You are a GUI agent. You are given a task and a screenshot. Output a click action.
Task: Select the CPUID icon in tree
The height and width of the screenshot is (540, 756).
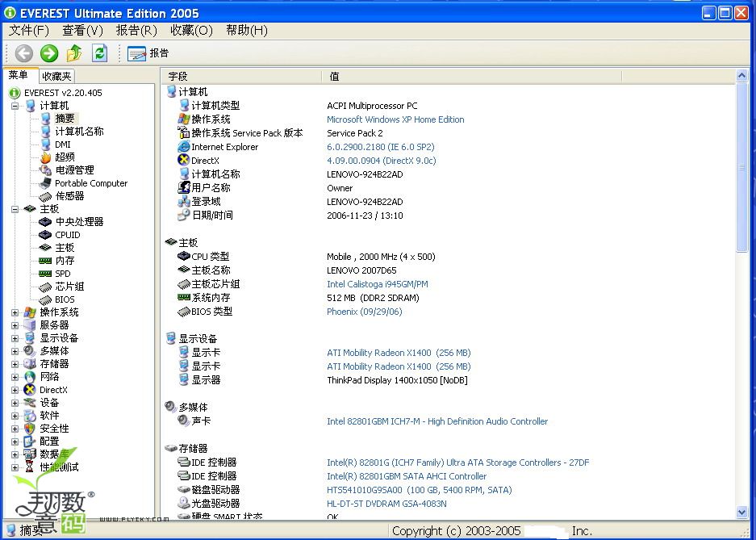pyautogui.click(x=45, y=235)
